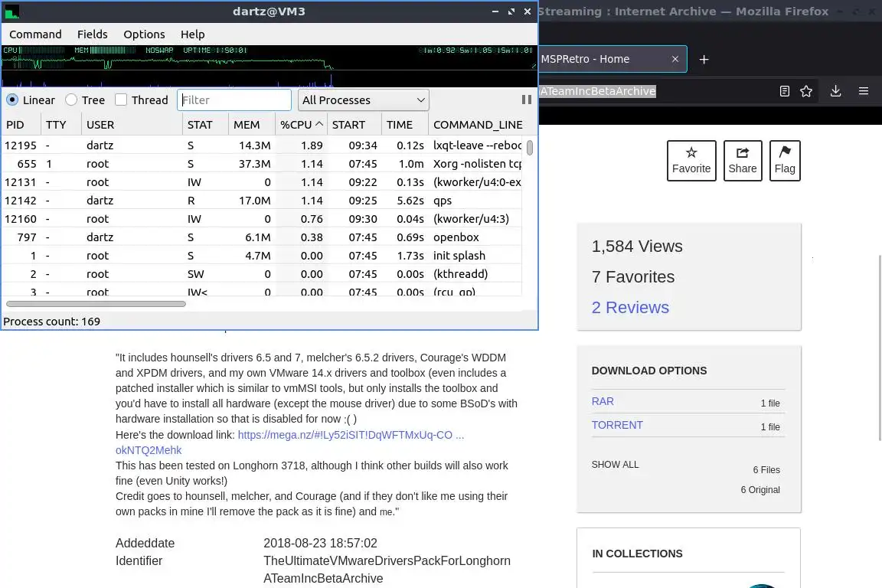The height and width of the screenshot is (588, 882).
Task: Sort by the %CPU column header
Action: [302, 125]
